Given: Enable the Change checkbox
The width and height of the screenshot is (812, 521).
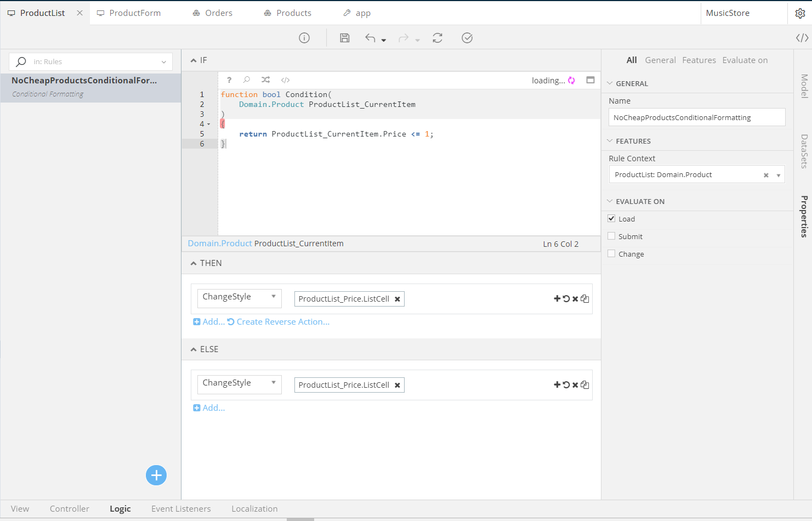Looking at the screenshot, I should pyautogui.click(x=611, y=254).
